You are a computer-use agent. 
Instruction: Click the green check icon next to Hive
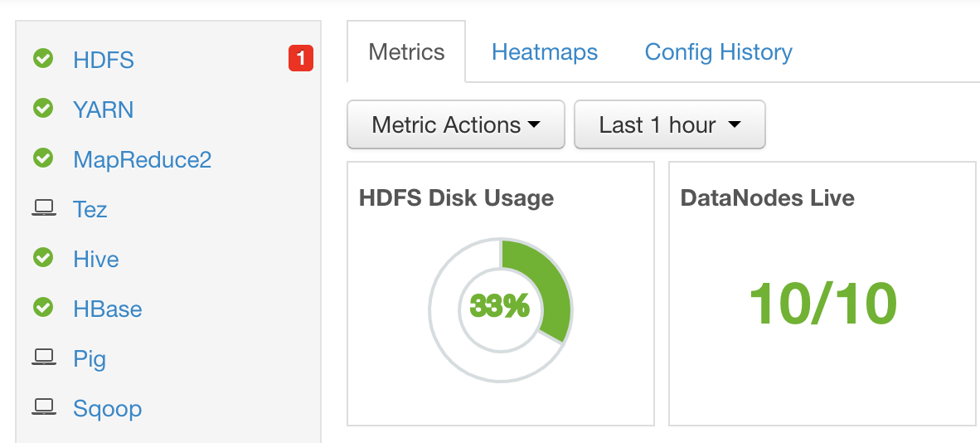coord(43,258)
